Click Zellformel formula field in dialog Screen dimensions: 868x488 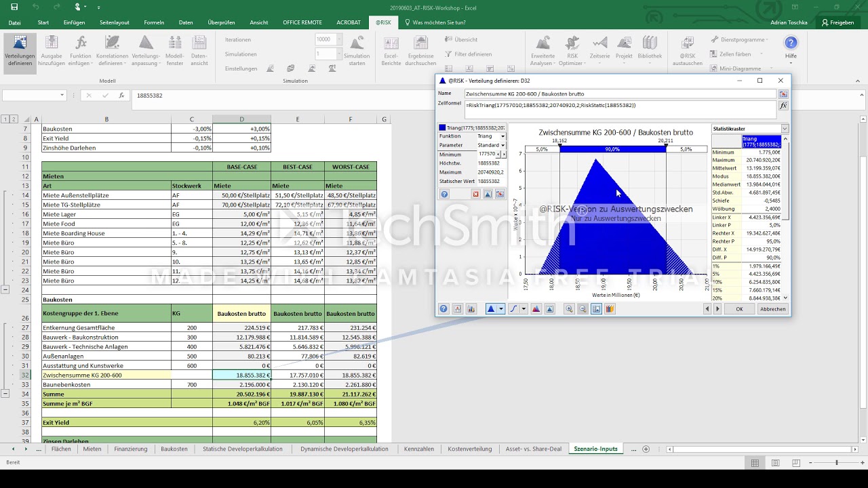[620, 109]
